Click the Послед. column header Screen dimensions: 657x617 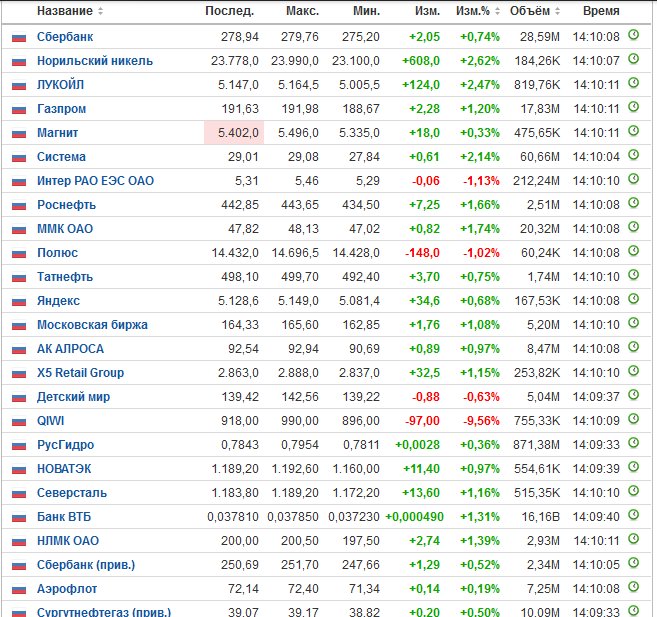(230, 11)
